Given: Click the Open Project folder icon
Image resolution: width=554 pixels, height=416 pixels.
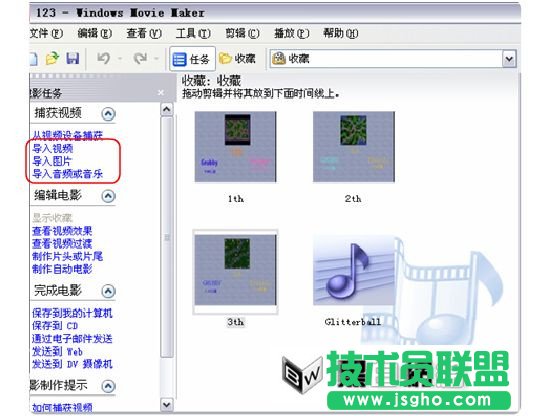Looking at the screenshot, I should 52,58.
